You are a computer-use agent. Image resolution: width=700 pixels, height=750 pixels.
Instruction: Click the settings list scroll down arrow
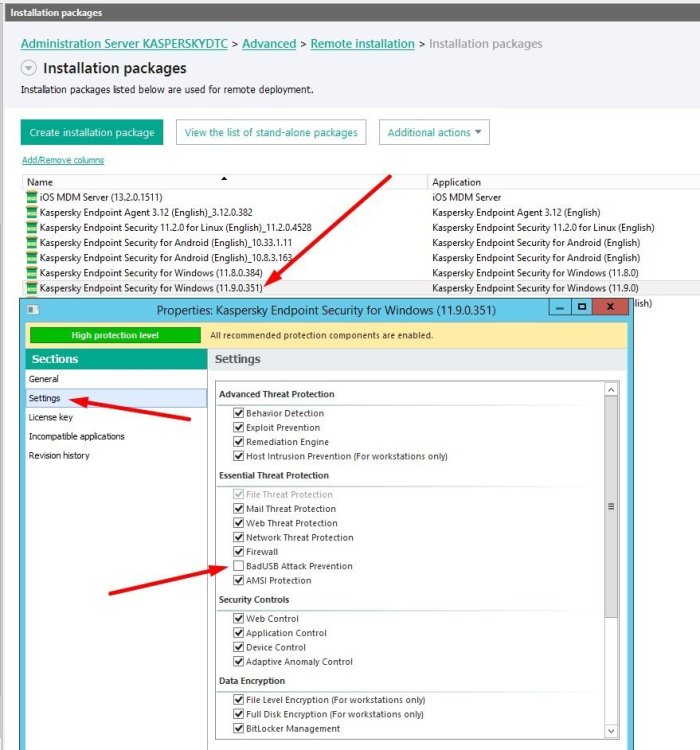pyautogui.click(x=611, y=730)
